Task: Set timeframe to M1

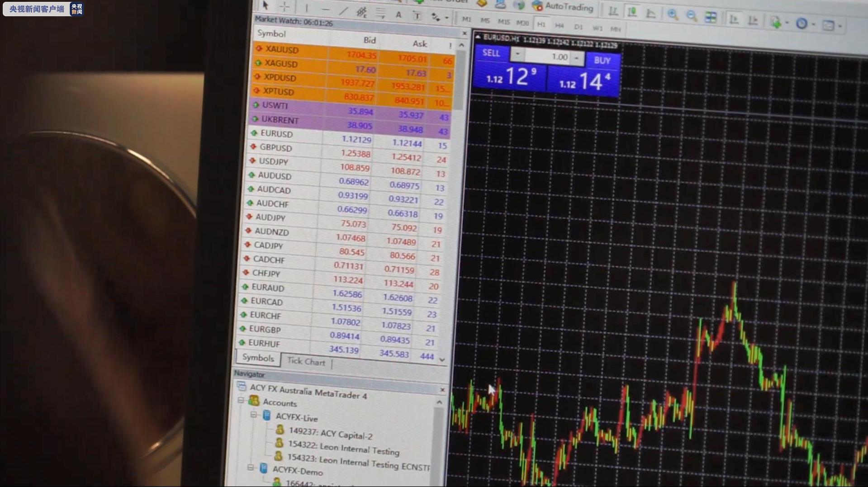Action: point(466,19)
